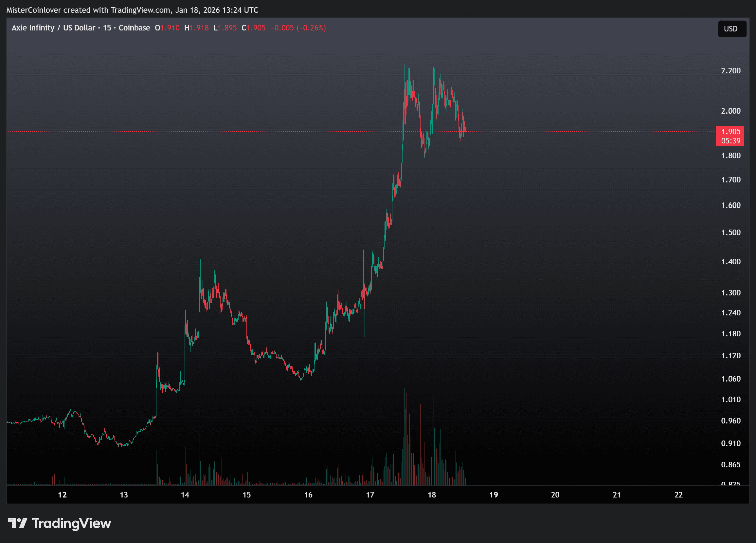This screenshot has height=543, width=756.
Task: Click the close value C1.905
Action: [253, 28]
